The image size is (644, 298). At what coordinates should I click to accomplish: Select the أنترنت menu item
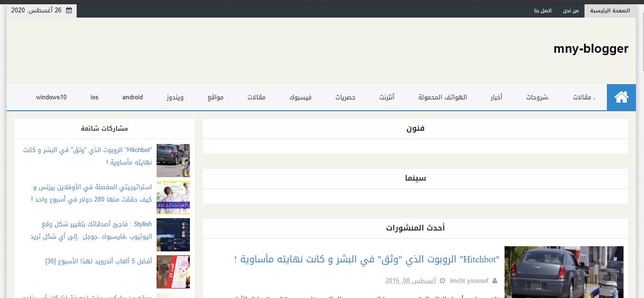386,97
